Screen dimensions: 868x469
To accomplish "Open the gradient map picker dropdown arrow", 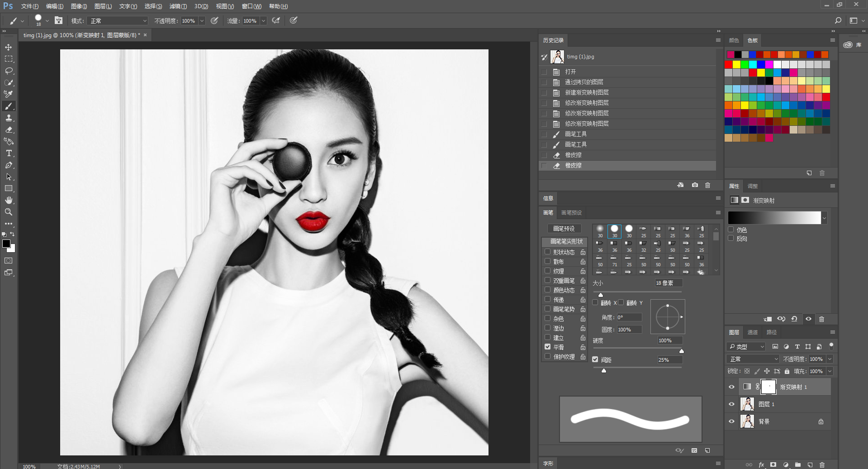I will 824,218.
